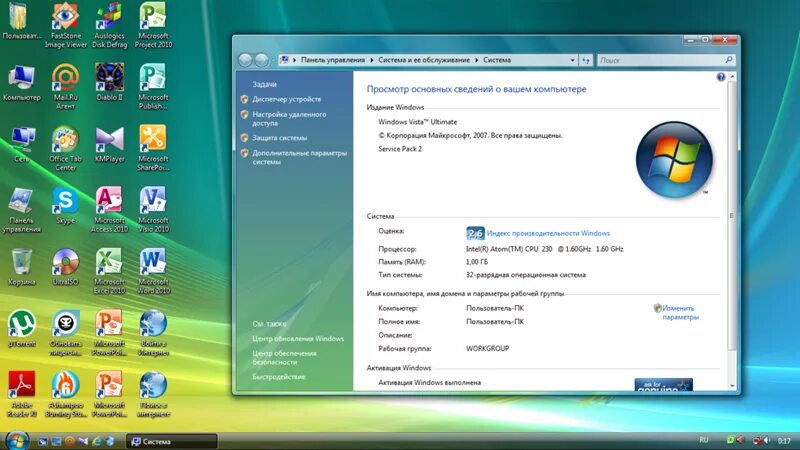Select the Сеть desktop icon
The image size is (800, 450).
coord(21,144)
